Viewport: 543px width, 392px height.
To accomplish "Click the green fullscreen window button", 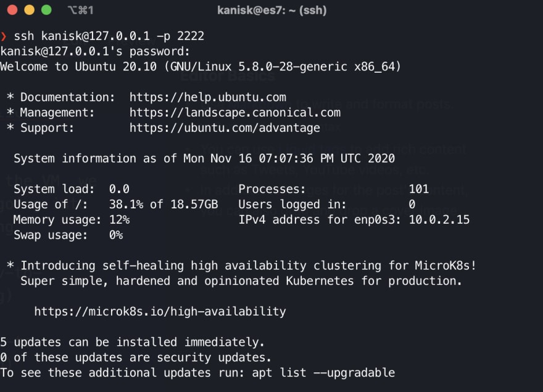I will 46,10.
